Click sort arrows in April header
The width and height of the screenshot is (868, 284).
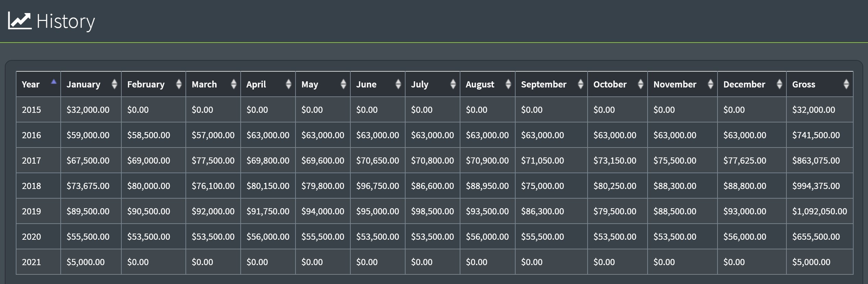coord(288,84)
